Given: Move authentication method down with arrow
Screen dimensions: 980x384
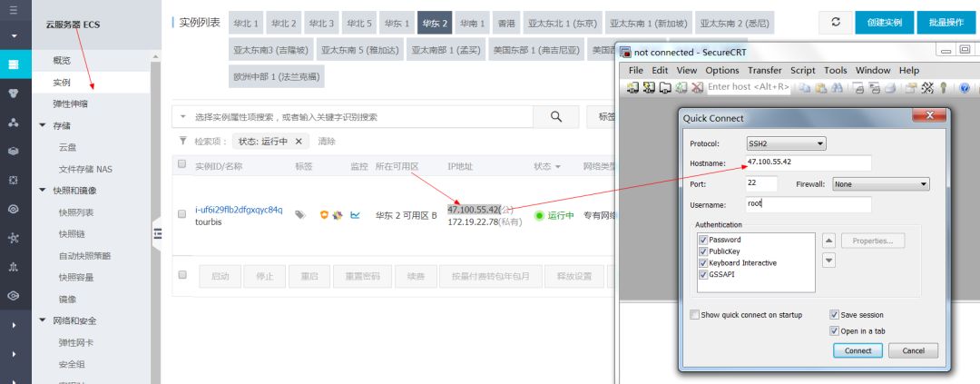Looking at the screenshot, I should pyautogui.click(x=828, y=261).
